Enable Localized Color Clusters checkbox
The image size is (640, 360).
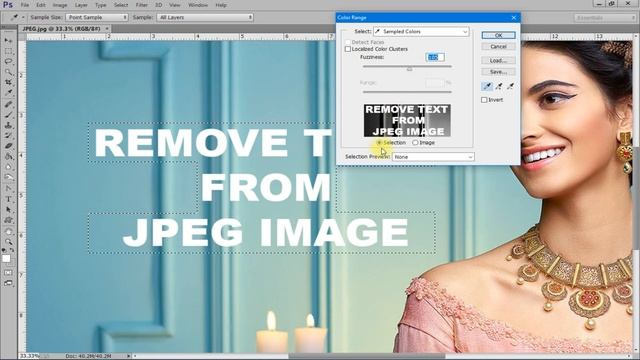click(x=348, y=49)
